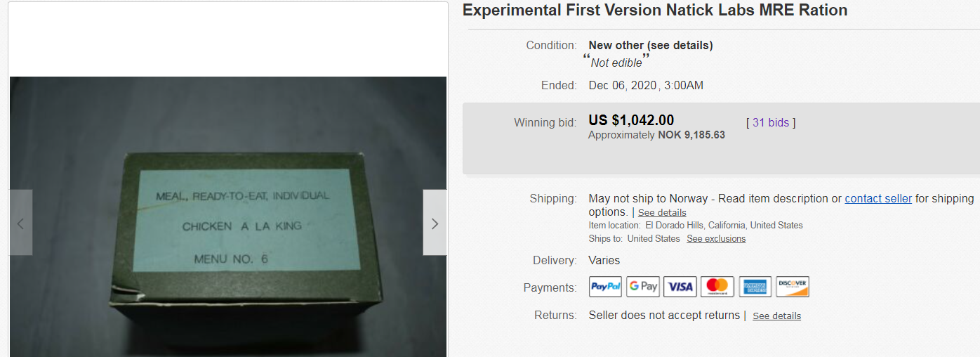980x357 pixels.
Task: Show the previous listing photo
Action: coord(20,223)
